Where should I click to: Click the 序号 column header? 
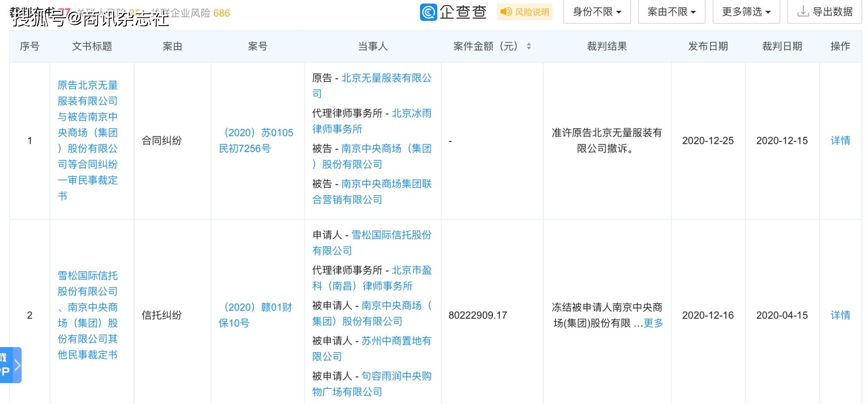click(30, 46)
